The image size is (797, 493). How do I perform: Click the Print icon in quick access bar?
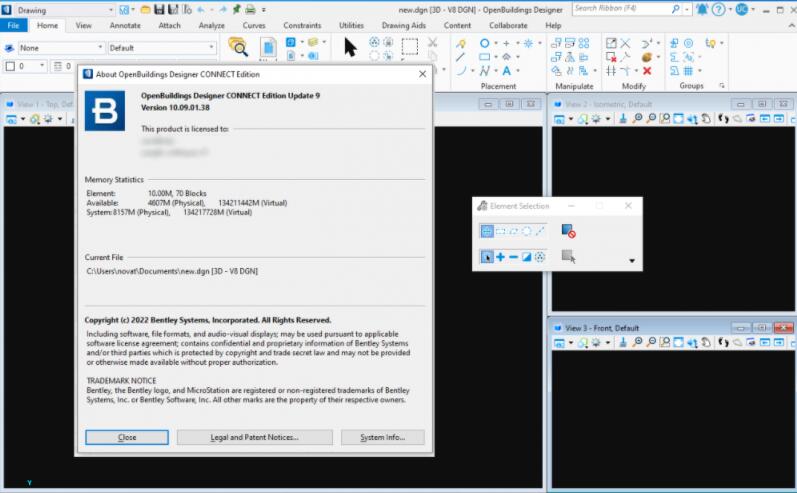click(250, 9)
